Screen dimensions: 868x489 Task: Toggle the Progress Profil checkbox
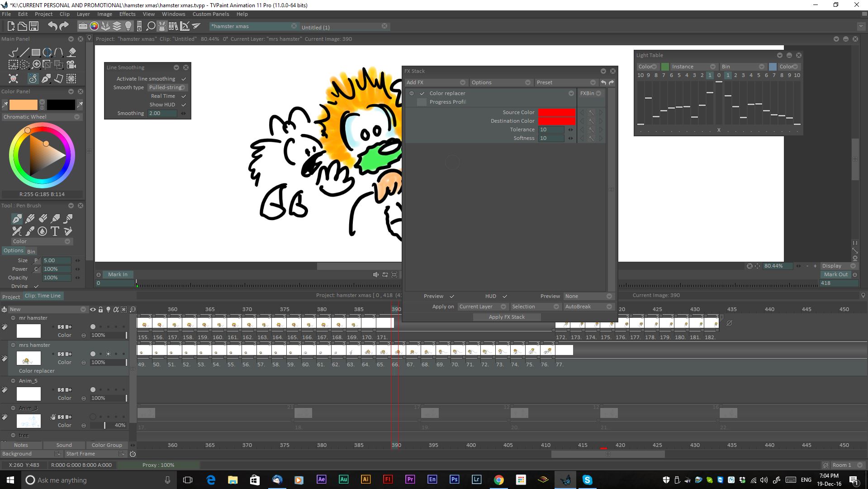pos(422,102)
